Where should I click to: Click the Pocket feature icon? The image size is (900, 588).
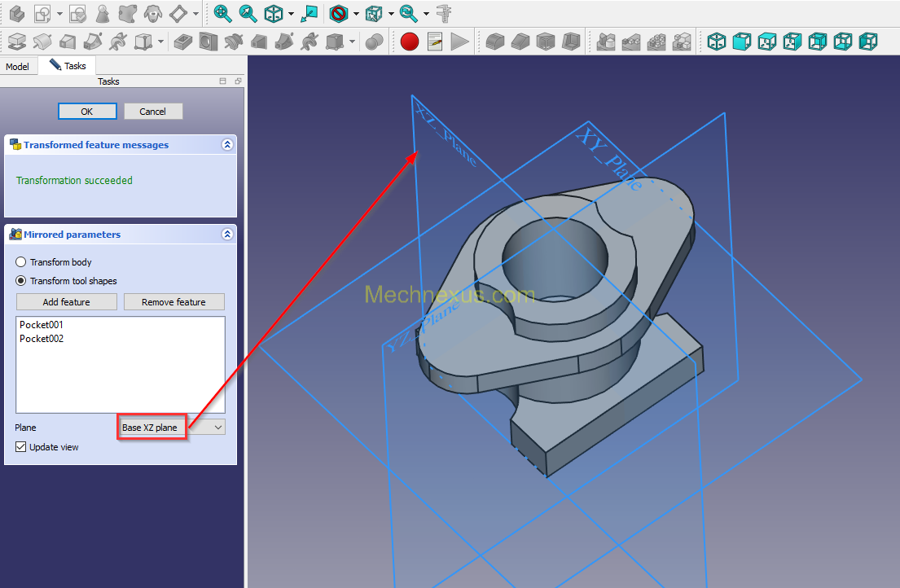183,42
